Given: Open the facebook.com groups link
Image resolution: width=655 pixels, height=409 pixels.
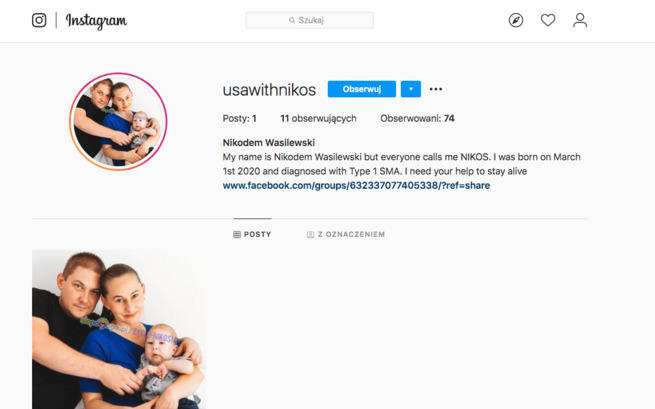Looking at the screenshot, I should point(356,185).
